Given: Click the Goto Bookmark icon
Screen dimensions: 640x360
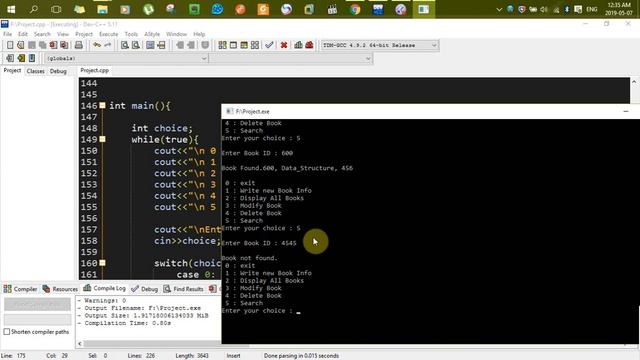Looking at the screenshot, I should tap(32, 58).
